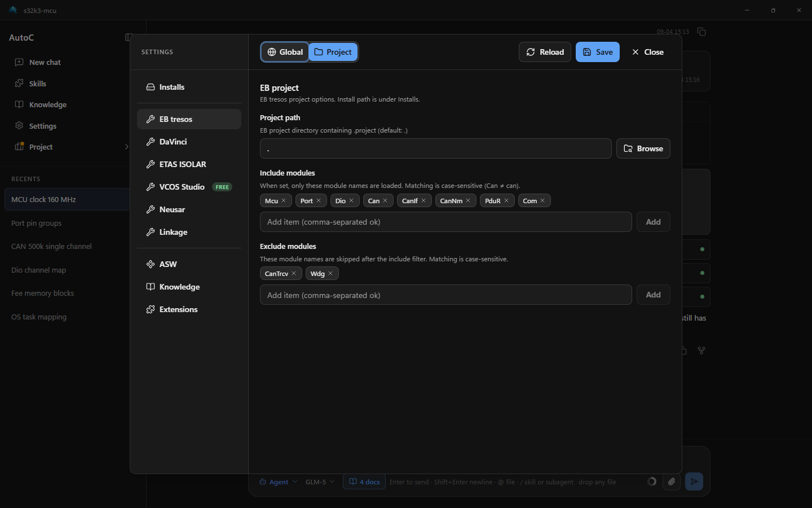812x508 pixels.
Task: Click the attach file paperclip icon
Action: click(671, 481)
